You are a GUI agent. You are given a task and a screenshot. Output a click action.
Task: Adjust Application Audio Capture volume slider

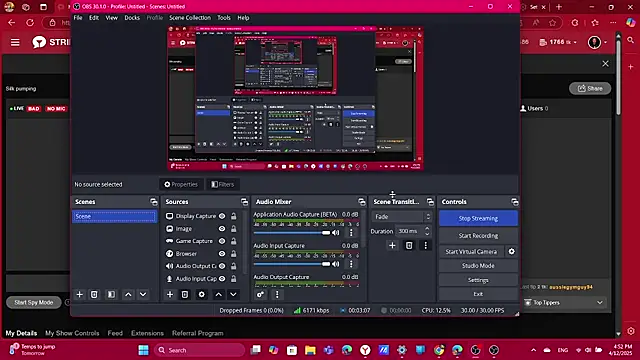pos(291,233)
